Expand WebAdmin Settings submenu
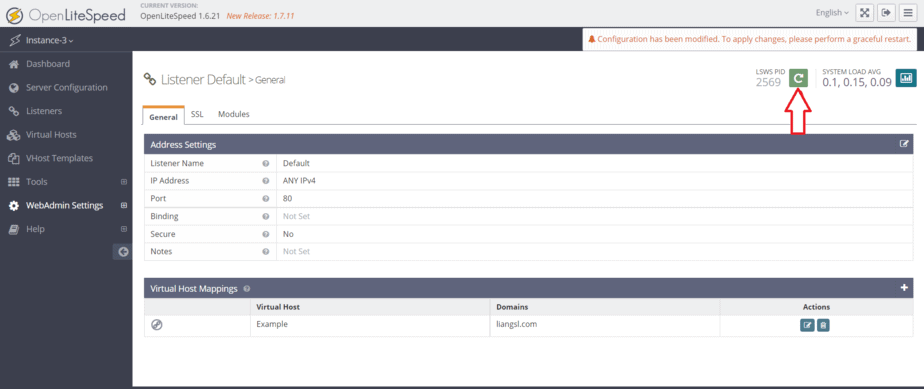The image size is (924, 389). pos(124,206)
